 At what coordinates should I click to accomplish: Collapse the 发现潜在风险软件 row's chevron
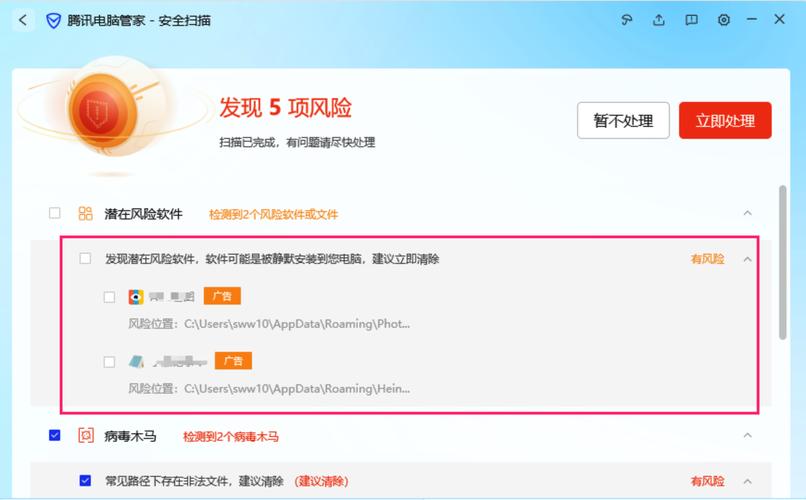coord(746,259)
